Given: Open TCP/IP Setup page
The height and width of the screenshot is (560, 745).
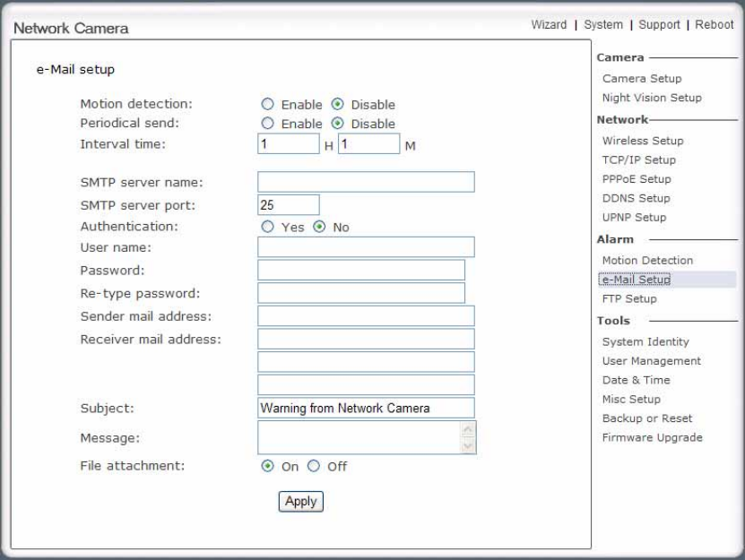Looking at the screenshot, I should (x=638, y=159).
